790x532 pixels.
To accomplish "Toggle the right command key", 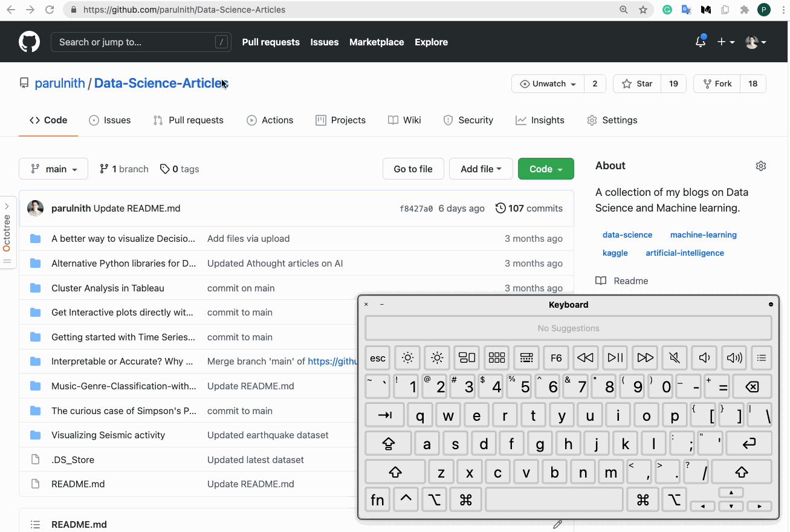I will point(643,500).
